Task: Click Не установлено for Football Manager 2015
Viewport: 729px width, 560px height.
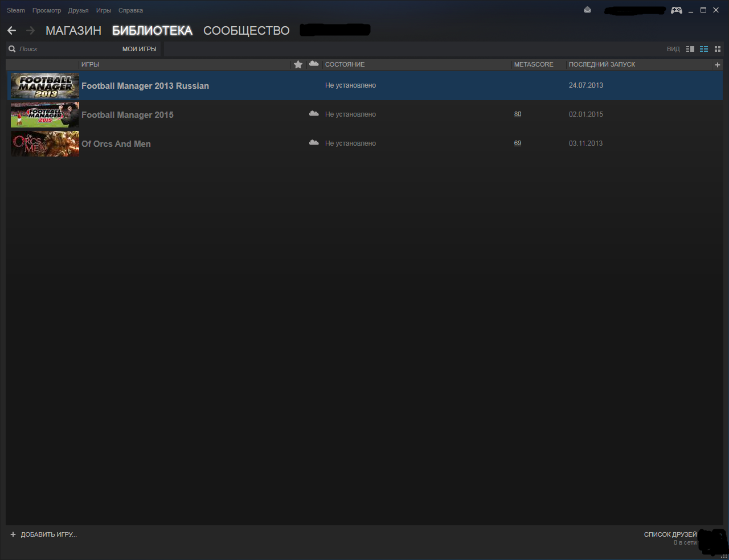Action: click(x=350, y=114)
